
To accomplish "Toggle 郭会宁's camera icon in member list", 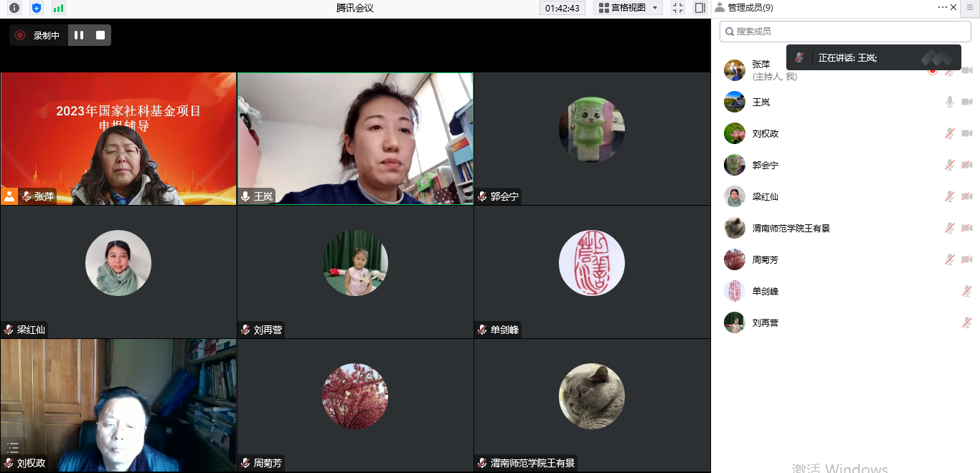I will (x=966, y=166).
